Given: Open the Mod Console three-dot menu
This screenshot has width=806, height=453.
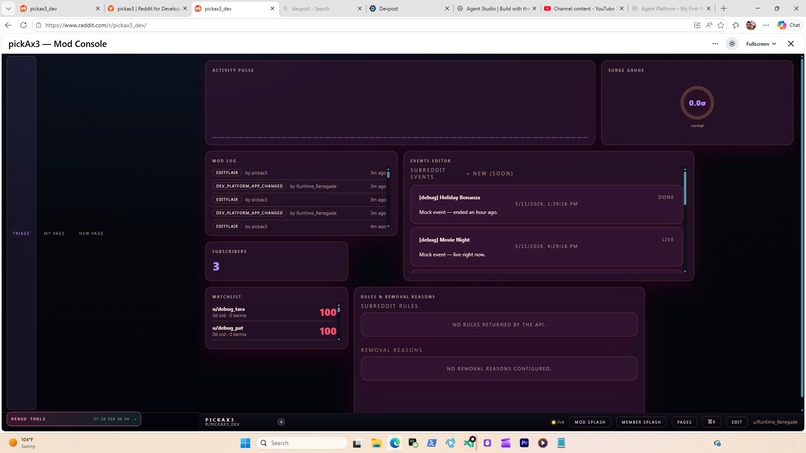Looking at the screenshot, I should 715,44.
